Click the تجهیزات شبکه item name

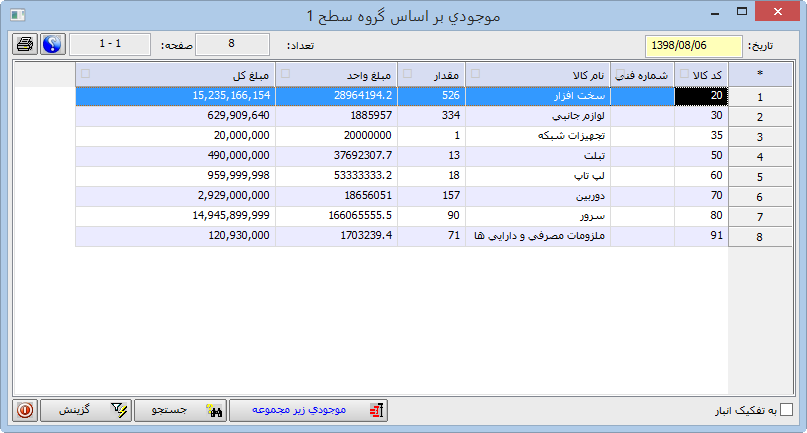[571, 136]
